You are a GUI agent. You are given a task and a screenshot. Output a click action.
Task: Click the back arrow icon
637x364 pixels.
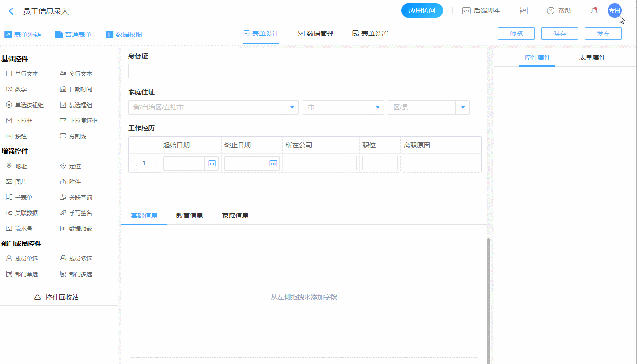pyautogui.click(x=11, y=11)
